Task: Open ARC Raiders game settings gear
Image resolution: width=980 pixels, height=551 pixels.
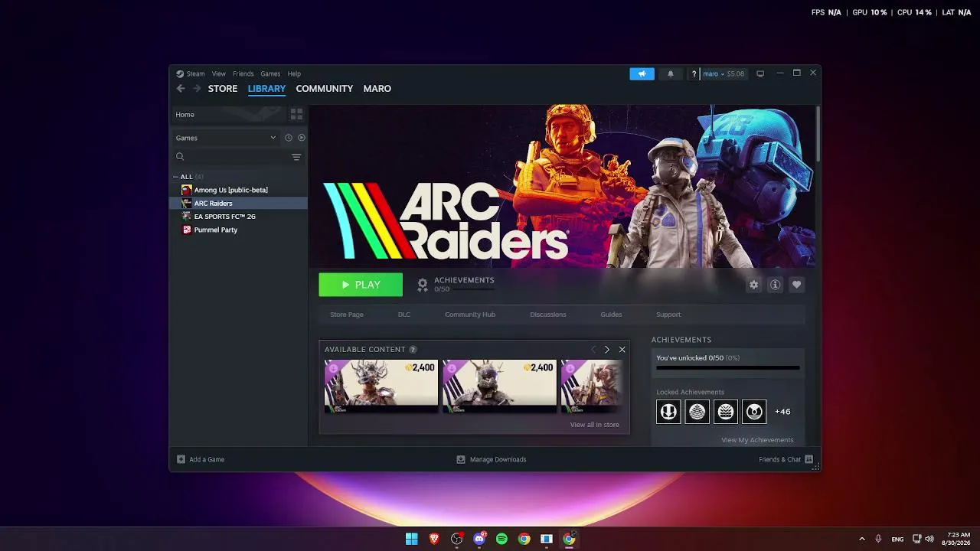Action: coord(754,285)
